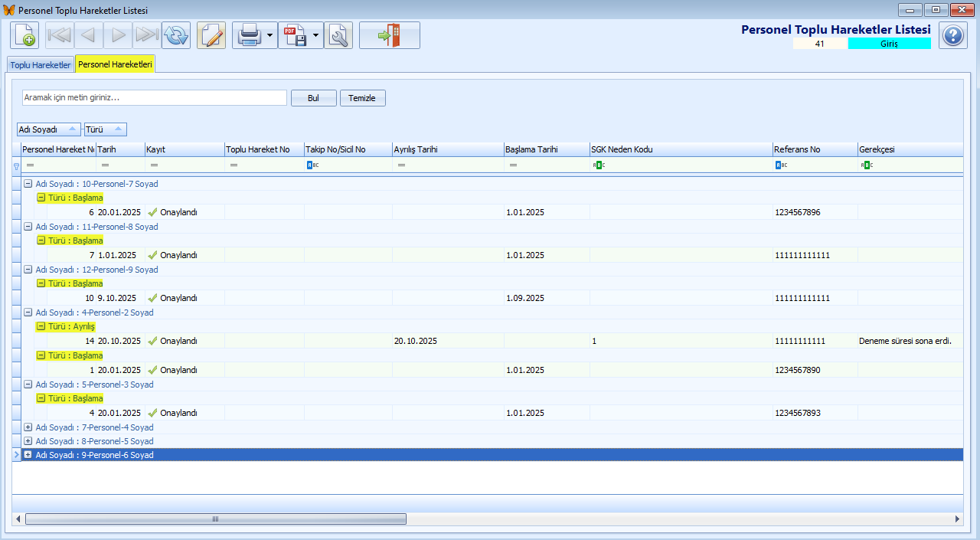Screen dimensions: 980x540
Task: Click the horizontal scrollbar thumb
Action: [x=215, y=519]
